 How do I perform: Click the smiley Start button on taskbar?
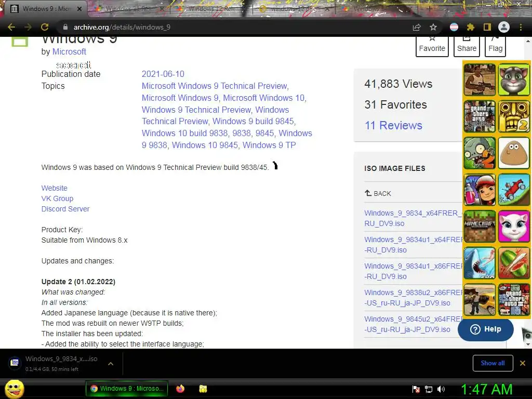click(x=14, y=389)
